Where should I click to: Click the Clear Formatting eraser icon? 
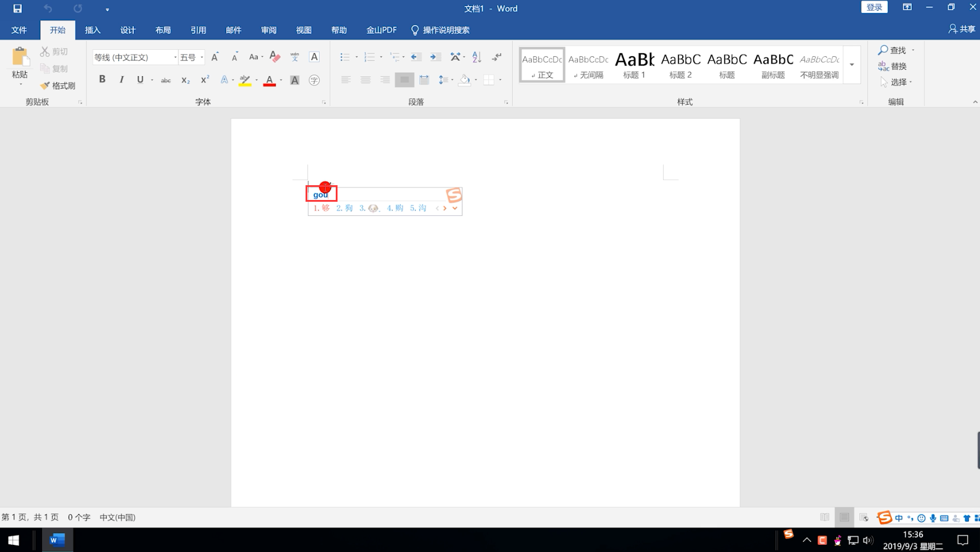point(275,57)
